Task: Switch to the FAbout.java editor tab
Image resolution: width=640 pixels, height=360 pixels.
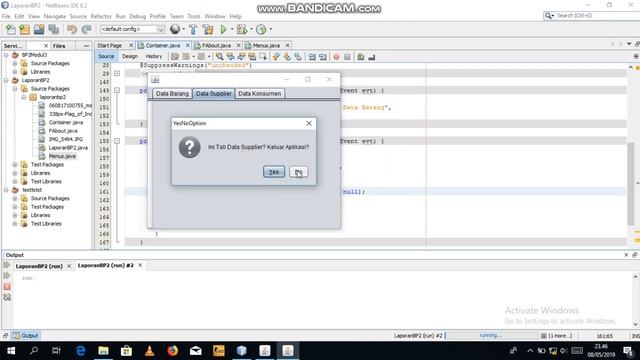Action: pos(216,45)
